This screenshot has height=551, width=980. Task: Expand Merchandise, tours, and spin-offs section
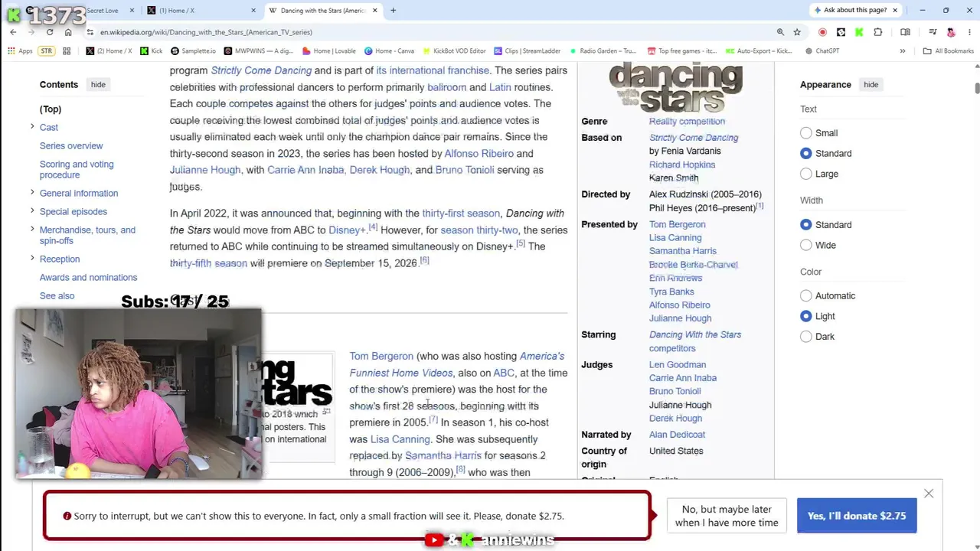click(x=32, y=230)
